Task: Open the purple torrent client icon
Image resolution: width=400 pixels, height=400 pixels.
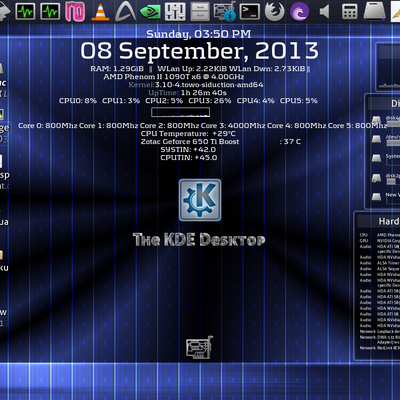Action: pos(299,11)
